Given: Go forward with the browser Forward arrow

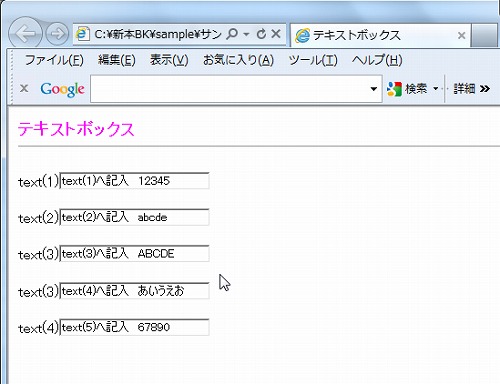Looking at the screenshot, I should point(57,34).
